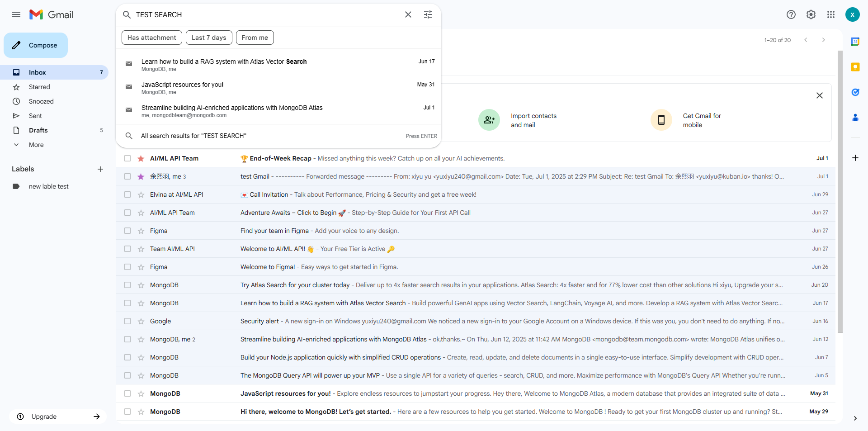Open the main menu hamburger icon

[x=16, y=14]
